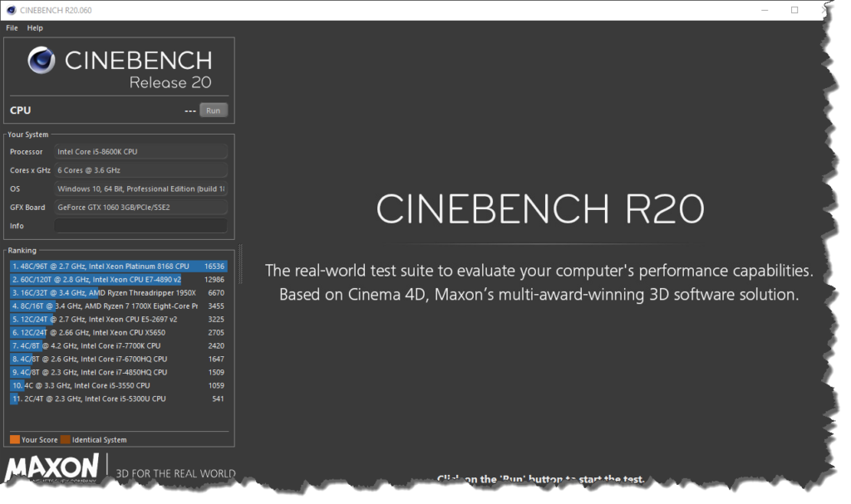Viewport: 851px width, 504px height.
Task: Select ranking row Intel Core i7-6700HQ
Action: pyautogui.click(x=118, y=360)
